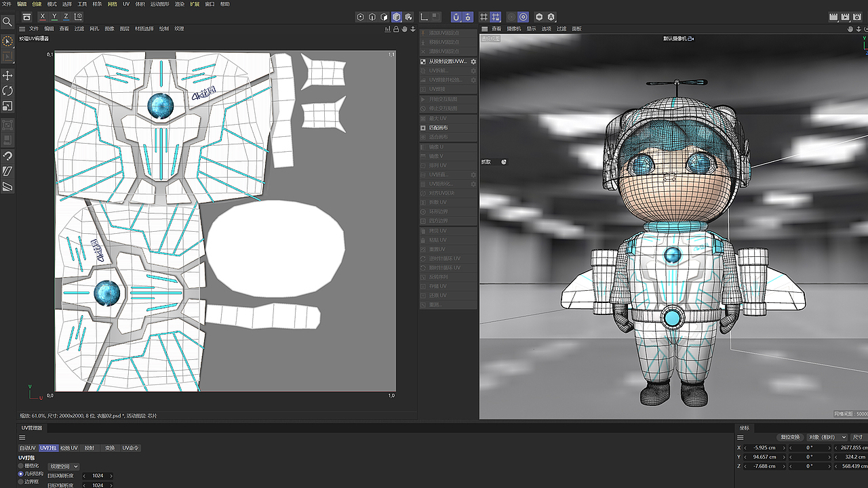868x488 pixels.
Task: Toggle the Z axis lock
Action: 66,16
